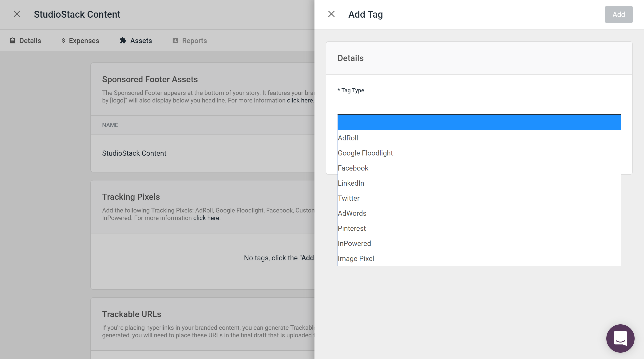Click the close X icon on Add Tag panel
Viewport: 644px width, 359px height.
[x=331, y=14]
